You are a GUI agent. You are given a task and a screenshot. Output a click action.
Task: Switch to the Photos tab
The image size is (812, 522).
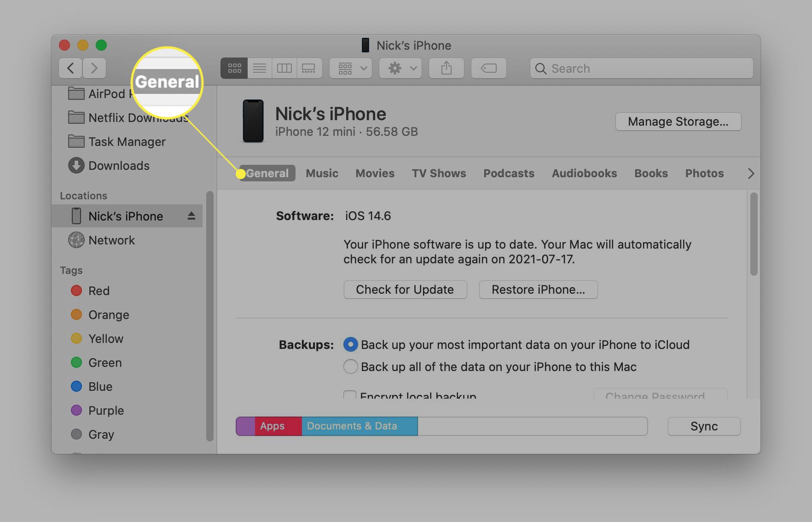(704, 173)
